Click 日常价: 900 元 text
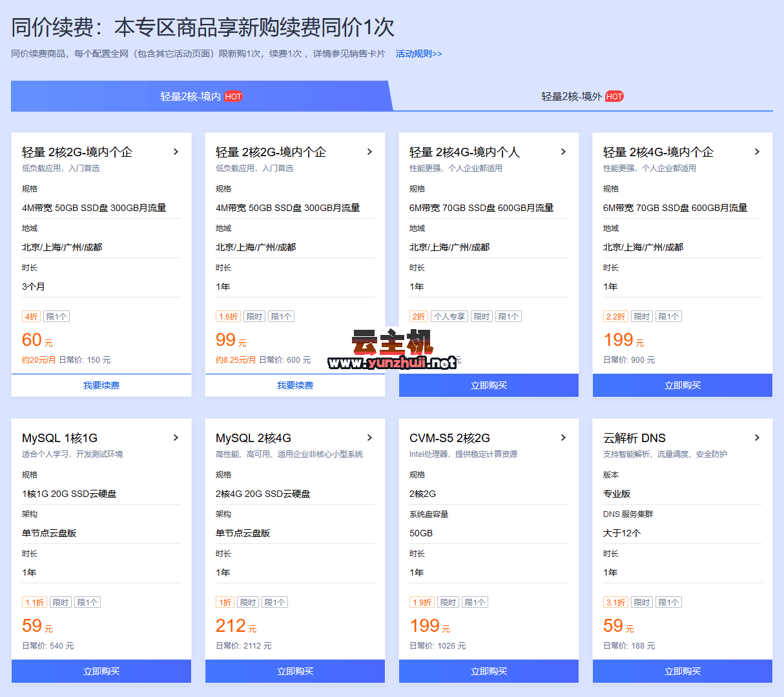Screen dimensions: 784x697 (629, 360)
